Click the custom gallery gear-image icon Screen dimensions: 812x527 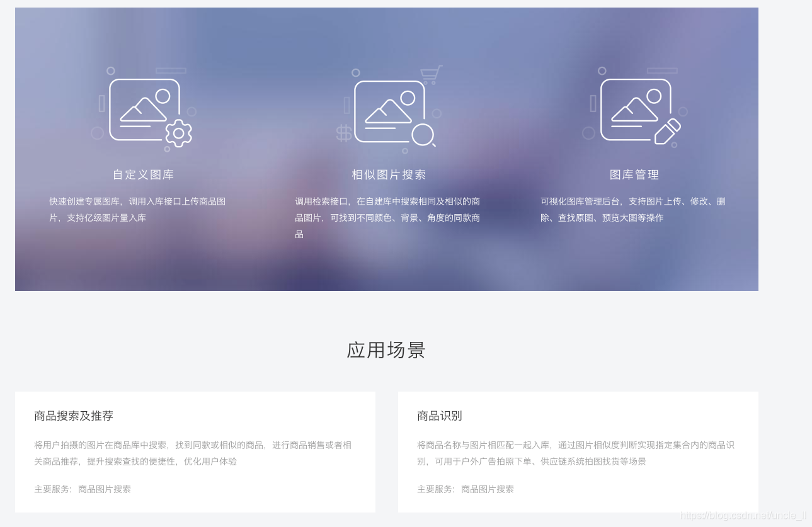point(144,109)
